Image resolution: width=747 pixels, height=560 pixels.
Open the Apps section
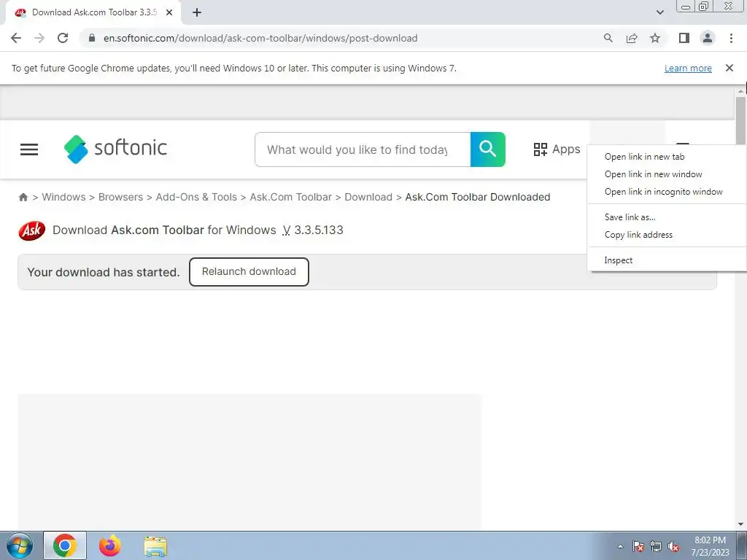click(x=557, y=149)
